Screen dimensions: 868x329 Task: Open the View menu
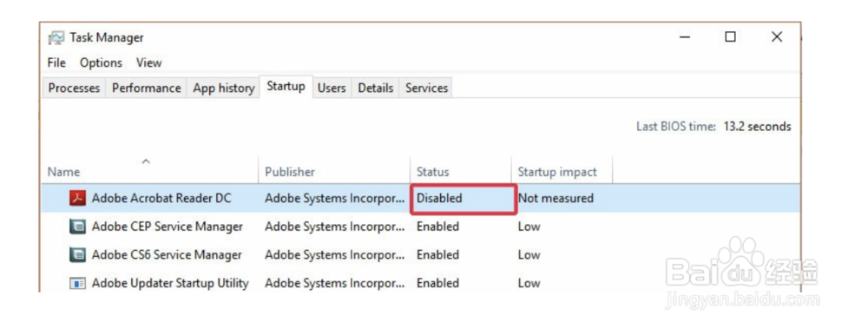point(149,63)
